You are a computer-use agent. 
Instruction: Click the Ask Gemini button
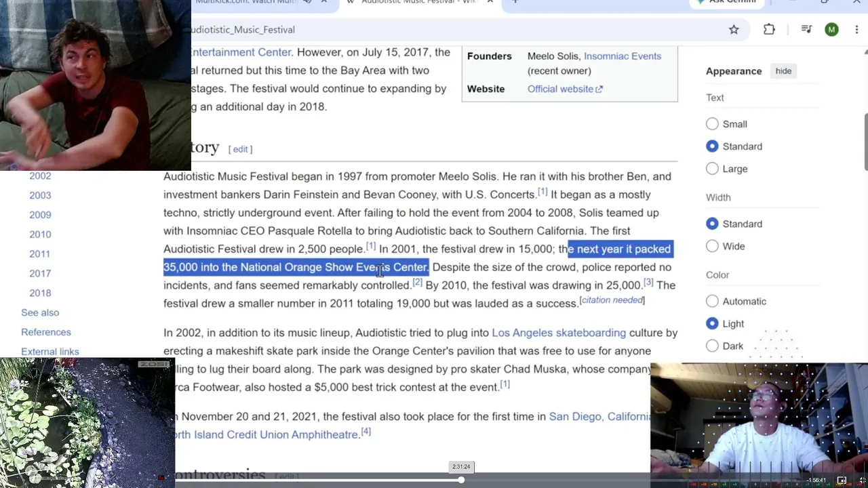coord(728,2)
